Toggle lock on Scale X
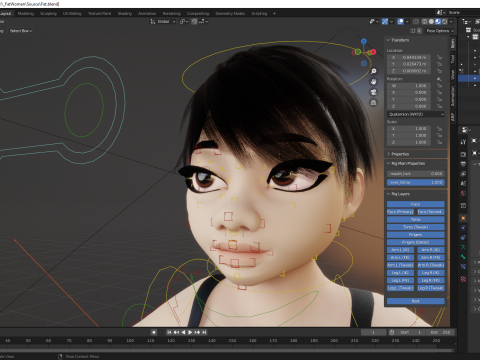Screen dimensions: 480x360 point(439,129)
